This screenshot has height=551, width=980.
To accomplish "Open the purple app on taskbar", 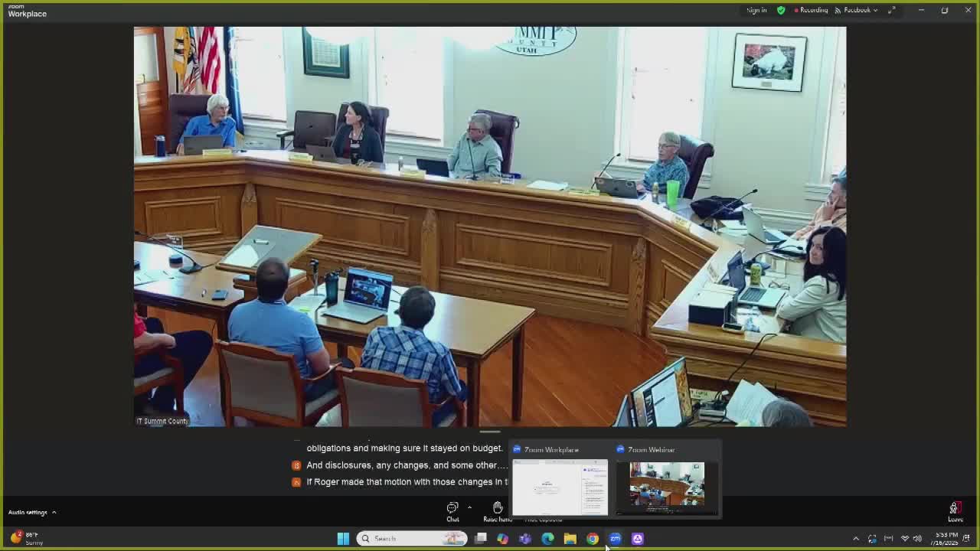I will [x=638, y=539].
